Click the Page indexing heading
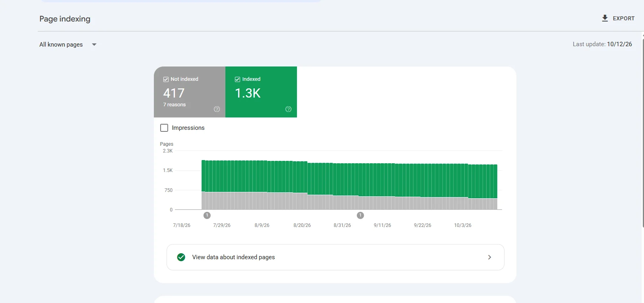Image resolution: width=644 pixels, height=303 pixels. [65, 19]
